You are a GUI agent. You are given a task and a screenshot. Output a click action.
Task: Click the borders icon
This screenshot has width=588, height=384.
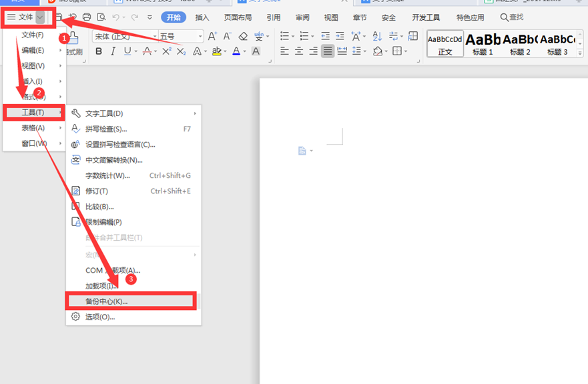pyautogui.click(x=396, y=51)
